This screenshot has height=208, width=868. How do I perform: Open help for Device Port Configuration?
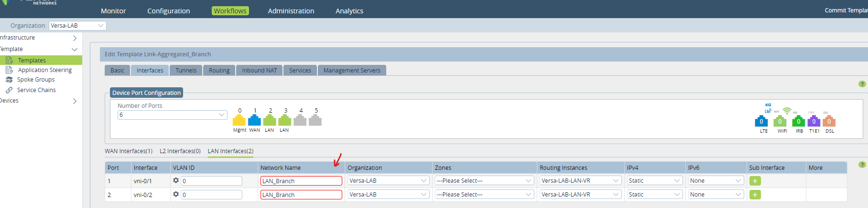[x=862, y=84]
